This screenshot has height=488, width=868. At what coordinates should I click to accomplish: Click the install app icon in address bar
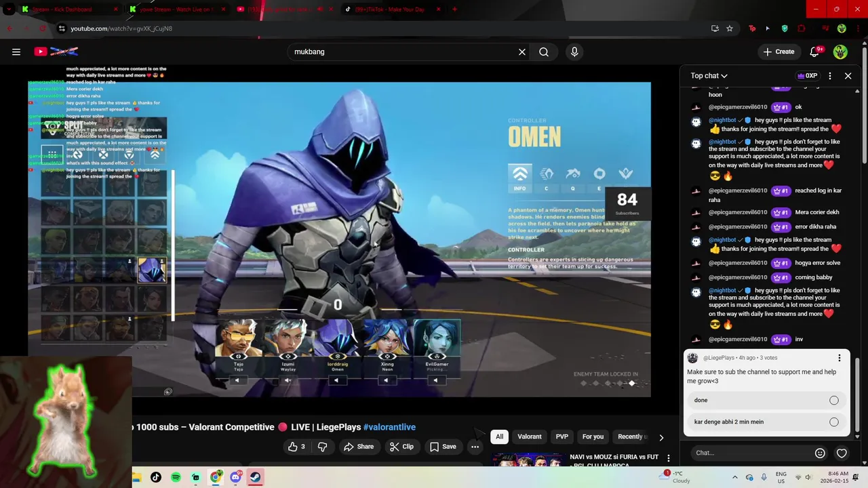715,28
